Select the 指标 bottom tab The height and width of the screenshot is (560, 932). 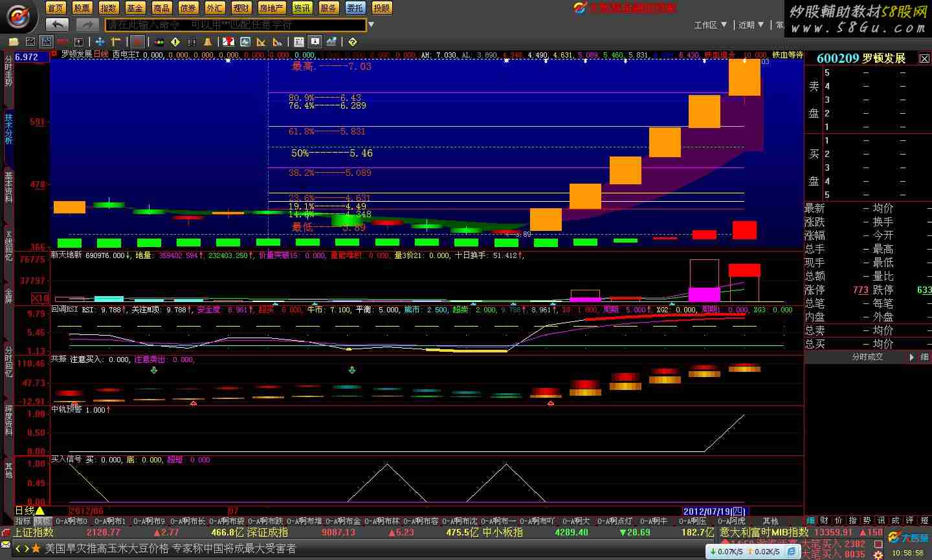[x=23, y=521]
